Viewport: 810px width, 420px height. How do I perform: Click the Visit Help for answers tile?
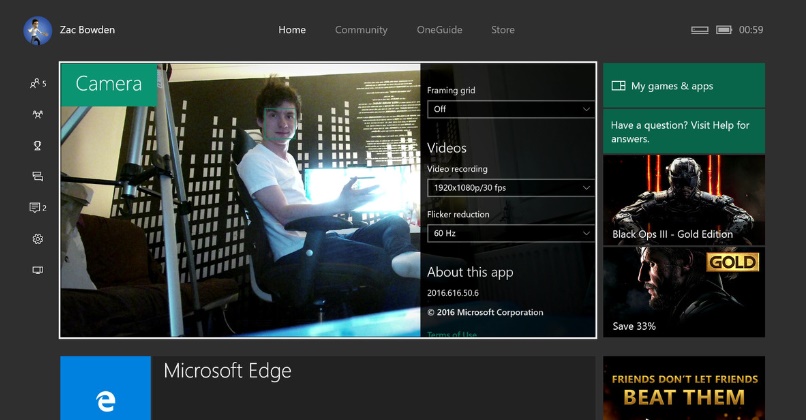point(683,132)
